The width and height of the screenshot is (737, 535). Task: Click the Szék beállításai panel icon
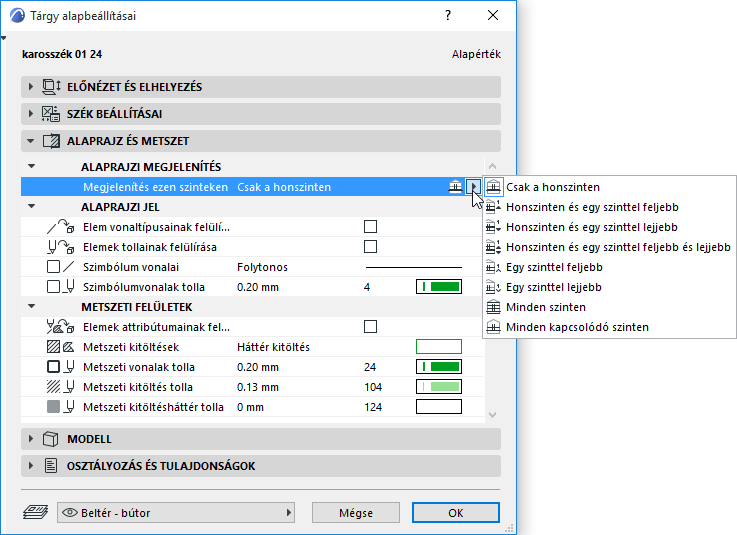(x=51, y=114)
